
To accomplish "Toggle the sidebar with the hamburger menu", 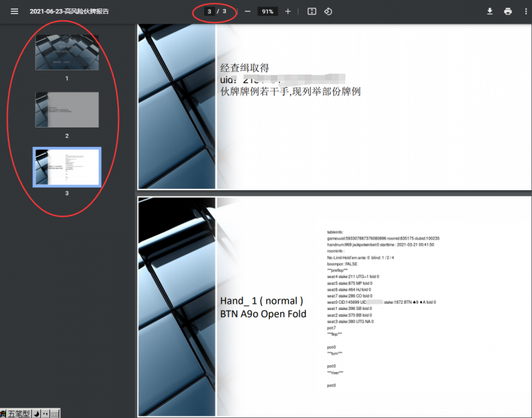I will [14, 11].
